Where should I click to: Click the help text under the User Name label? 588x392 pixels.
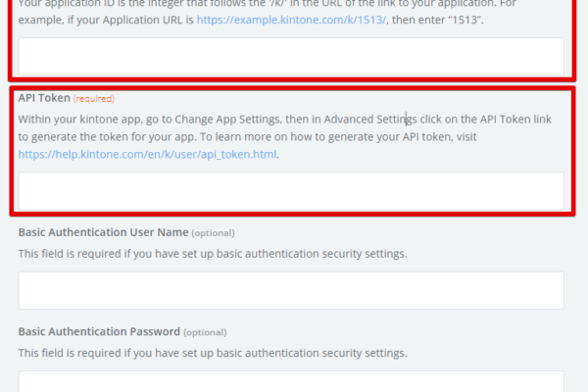[212, 254]
